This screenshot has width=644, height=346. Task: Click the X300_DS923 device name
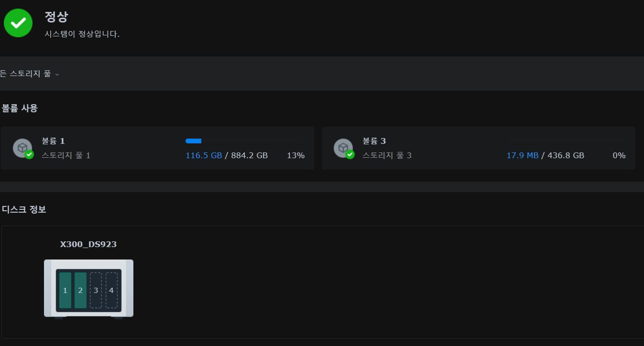pyautogui.click(x=88, y=244)
